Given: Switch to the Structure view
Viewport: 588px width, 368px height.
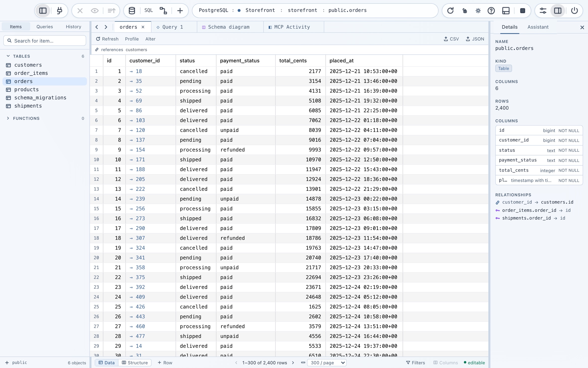Looking at the screenshot, I should (135, 363).
